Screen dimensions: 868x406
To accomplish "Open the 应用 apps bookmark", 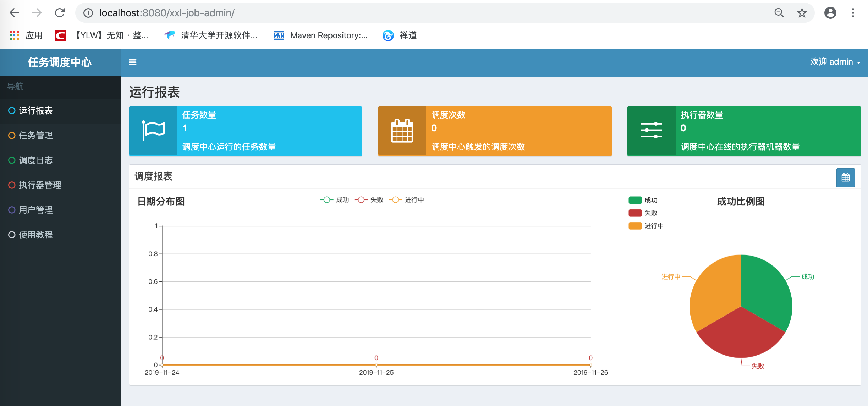I will click(x=26, y=35).
